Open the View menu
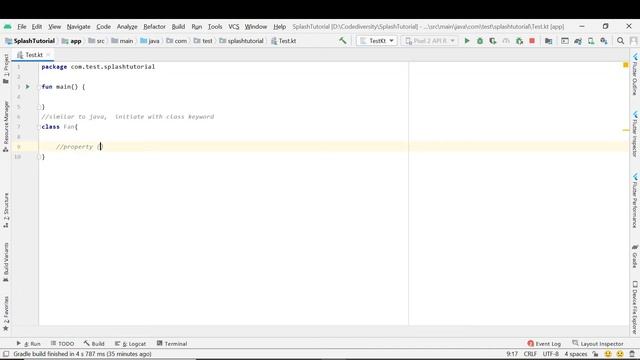 tap(54, 27)
